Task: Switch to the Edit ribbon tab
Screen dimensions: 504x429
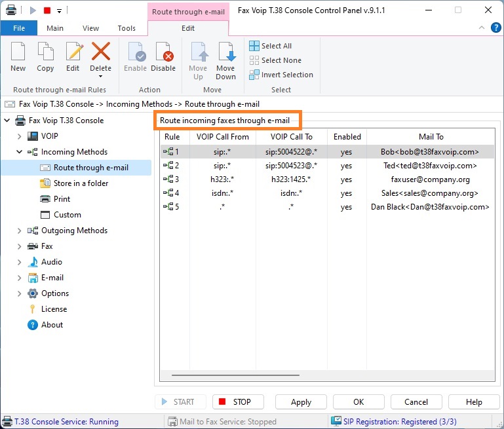Action: coord(188,28)
